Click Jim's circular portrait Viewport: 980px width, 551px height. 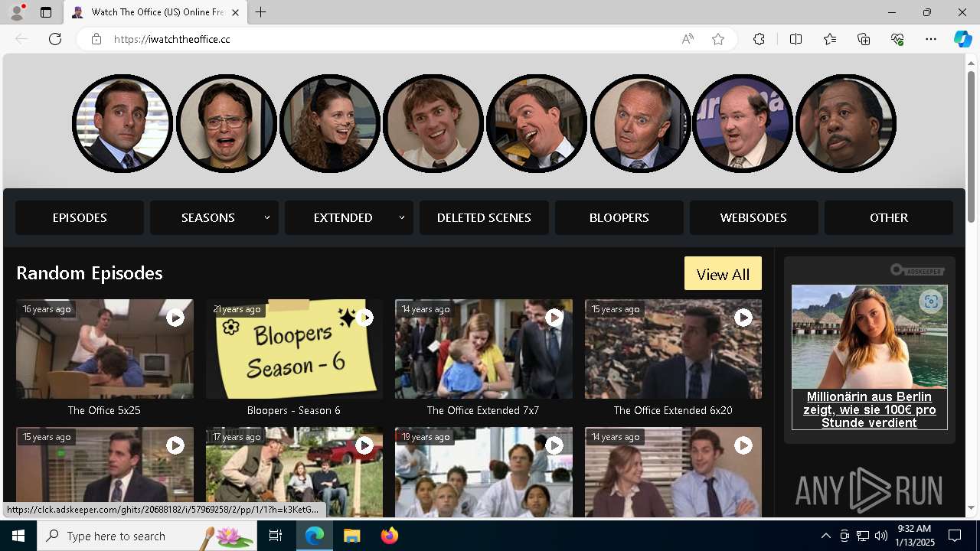pos(433,123)
